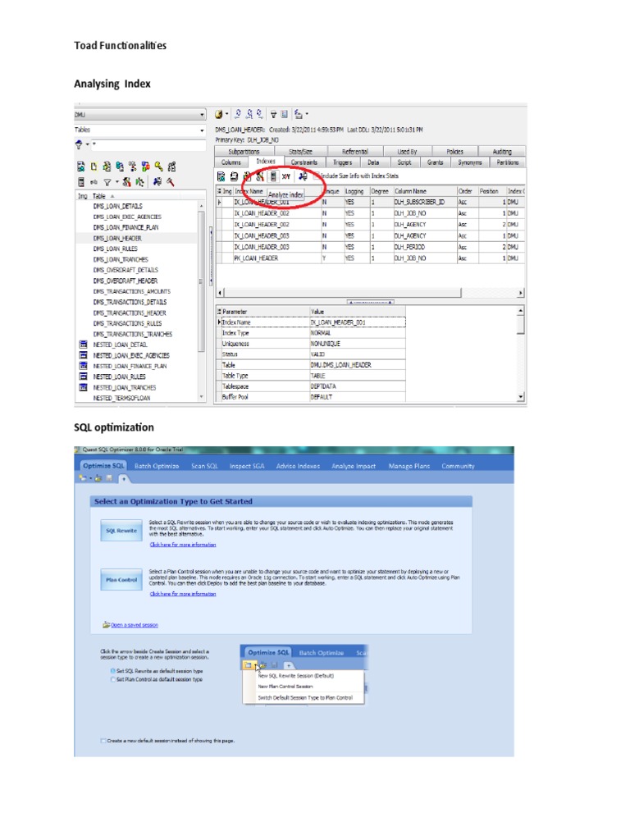Viewport: 630px width, 840px height.
Task: Open the Subpartitions tab
Action: 244,152
